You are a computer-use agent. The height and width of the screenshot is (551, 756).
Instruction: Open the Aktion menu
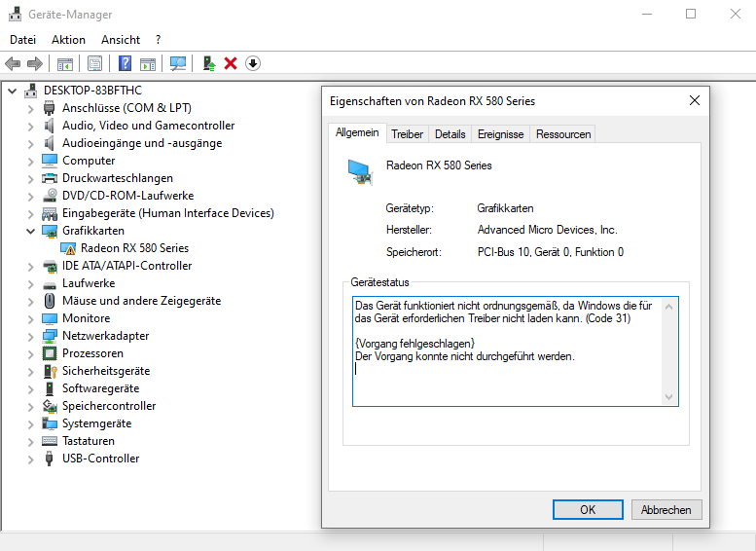68,40
